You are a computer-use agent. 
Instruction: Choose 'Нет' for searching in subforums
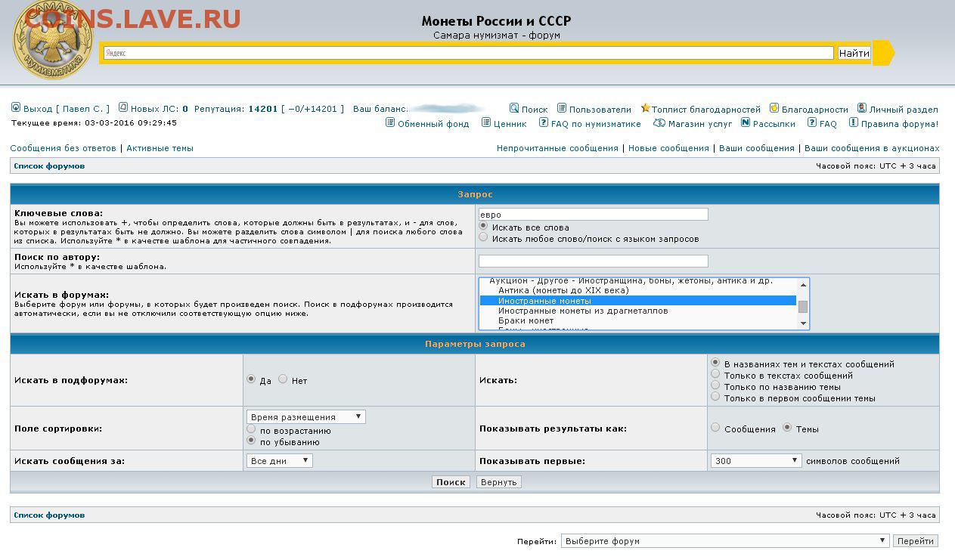coord(283,379)
